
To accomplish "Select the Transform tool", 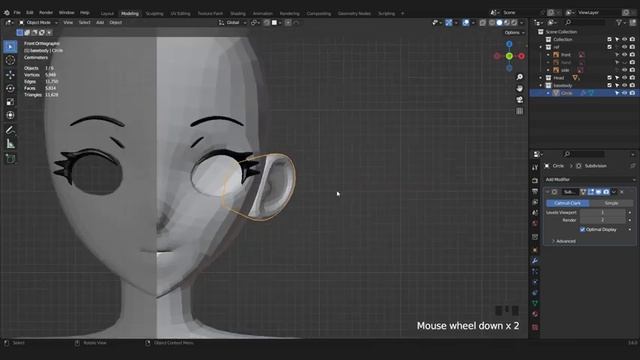I will coord(10,115).
